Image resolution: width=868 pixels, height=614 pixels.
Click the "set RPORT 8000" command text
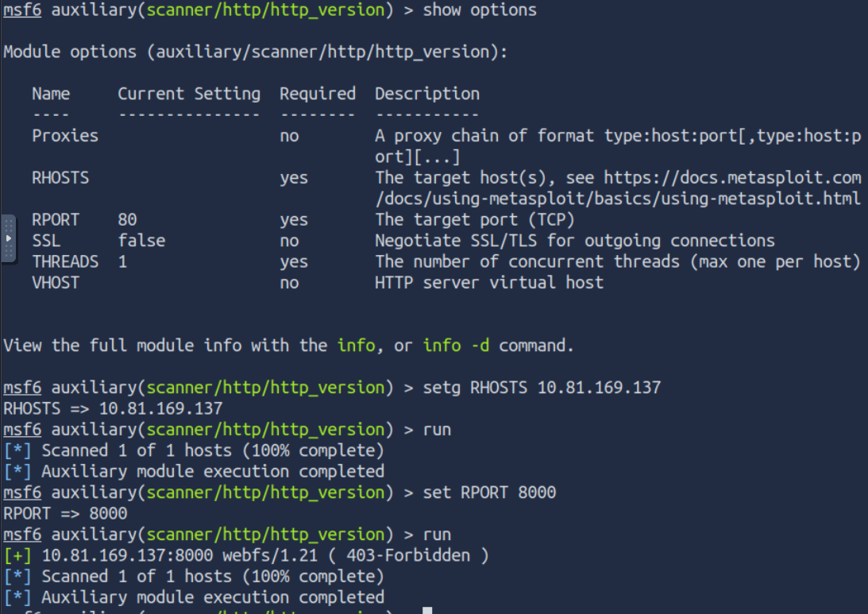(x=489, y=492)
